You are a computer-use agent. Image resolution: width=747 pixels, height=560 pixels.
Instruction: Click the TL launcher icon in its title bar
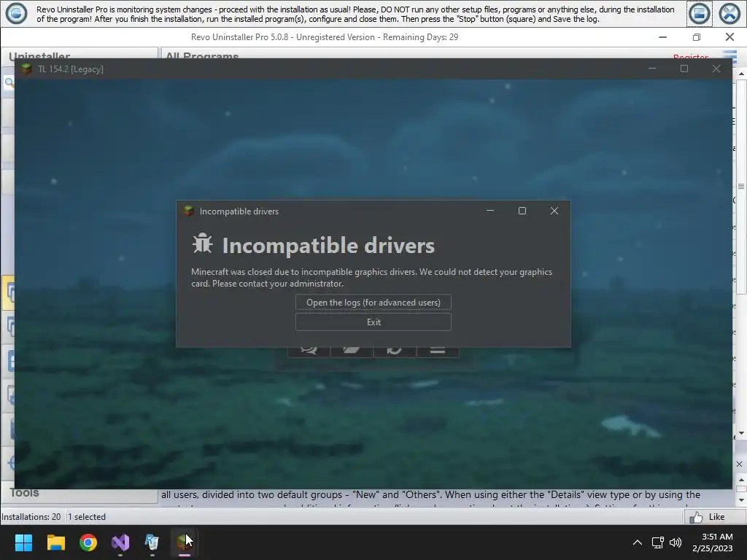[x=27, y=69]
